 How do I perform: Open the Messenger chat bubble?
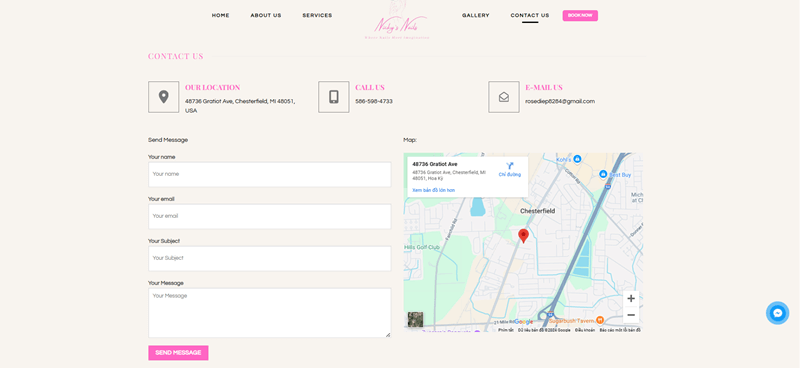777,313
